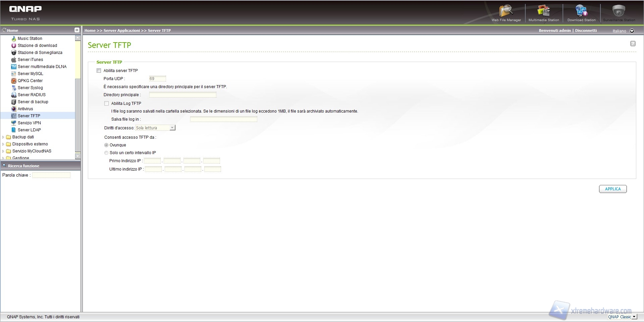Open the Diritti d'accesso dropdown
644x322 pixels.
tap(172, 128)
